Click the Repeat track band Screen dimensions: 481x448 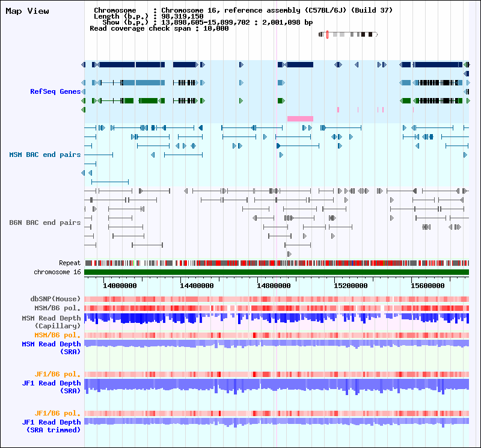(x=277, y=263)
